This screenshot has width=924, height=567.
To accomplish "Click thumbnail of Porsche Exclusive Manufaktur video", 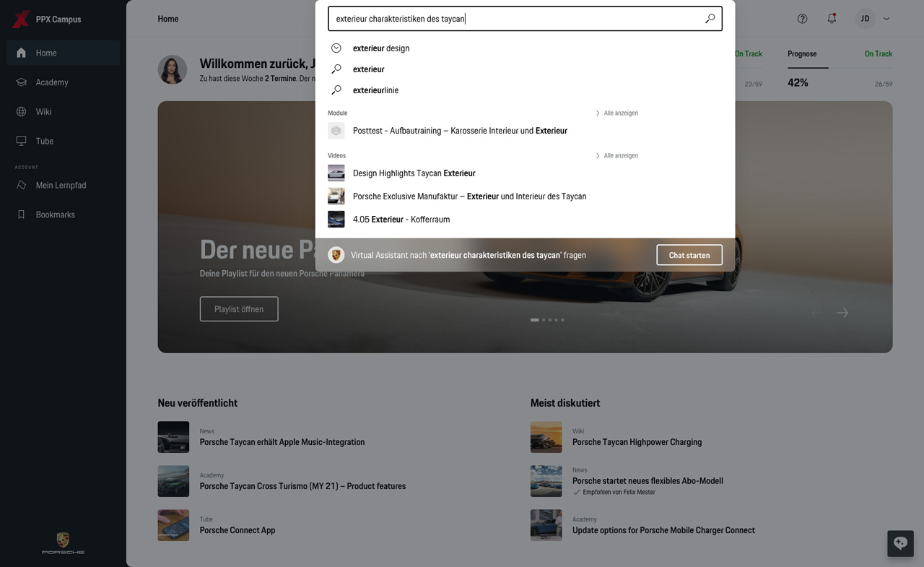I will click(x=336, y=196).
